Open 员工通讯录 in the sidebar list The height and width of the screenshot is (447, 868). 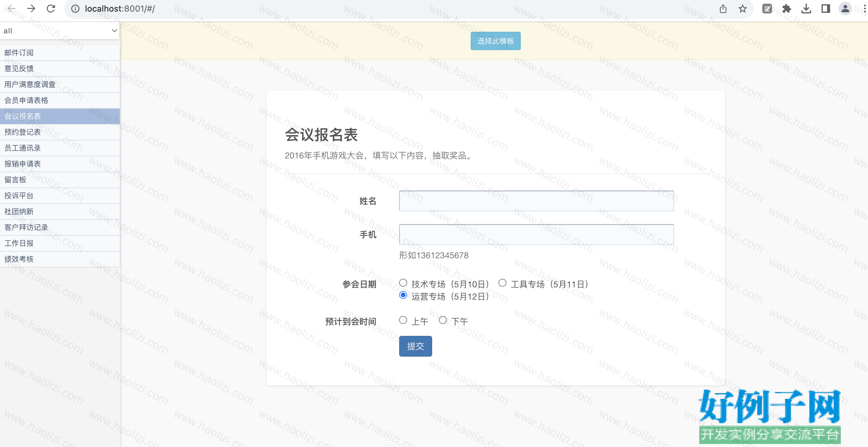pyautogui.click(x=60, y=148)
